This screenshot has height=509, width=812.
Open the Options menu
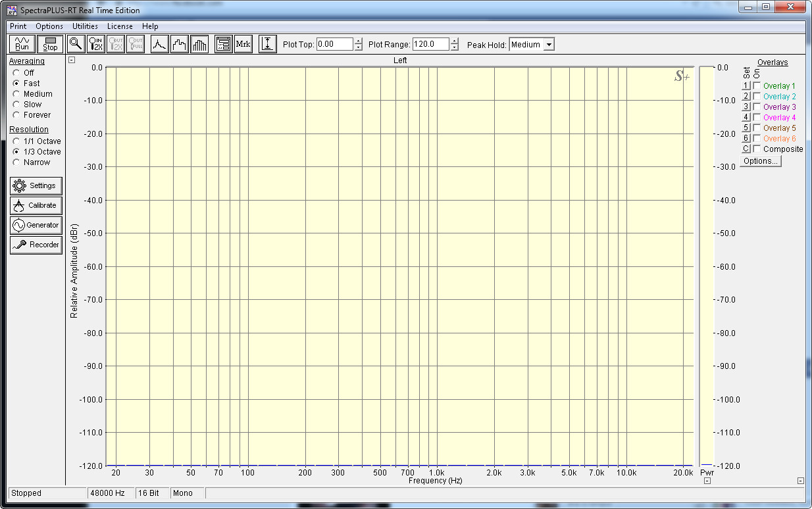pyautogui.click(x=49, y=26)
